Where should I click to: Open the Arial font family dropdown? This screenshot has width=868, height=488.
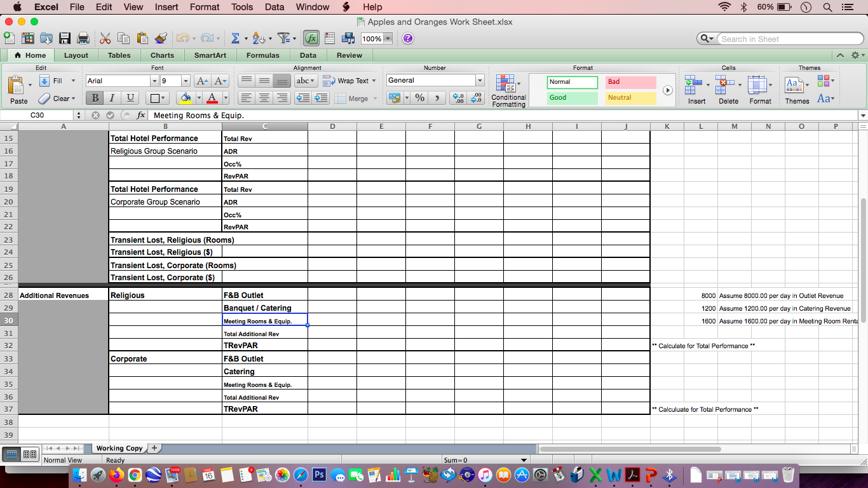pos(153,80)
